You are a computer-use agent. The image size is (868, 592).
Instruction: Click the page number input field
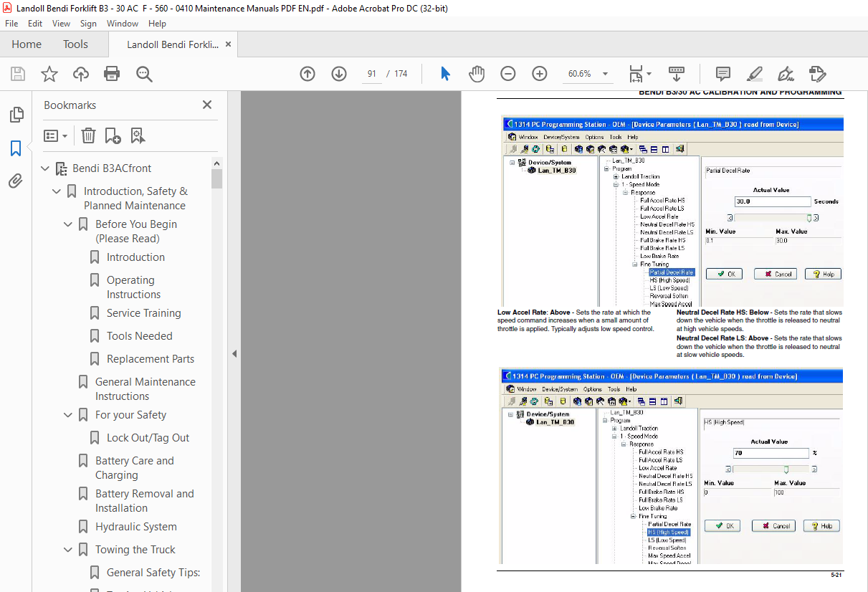pos(371,74)
